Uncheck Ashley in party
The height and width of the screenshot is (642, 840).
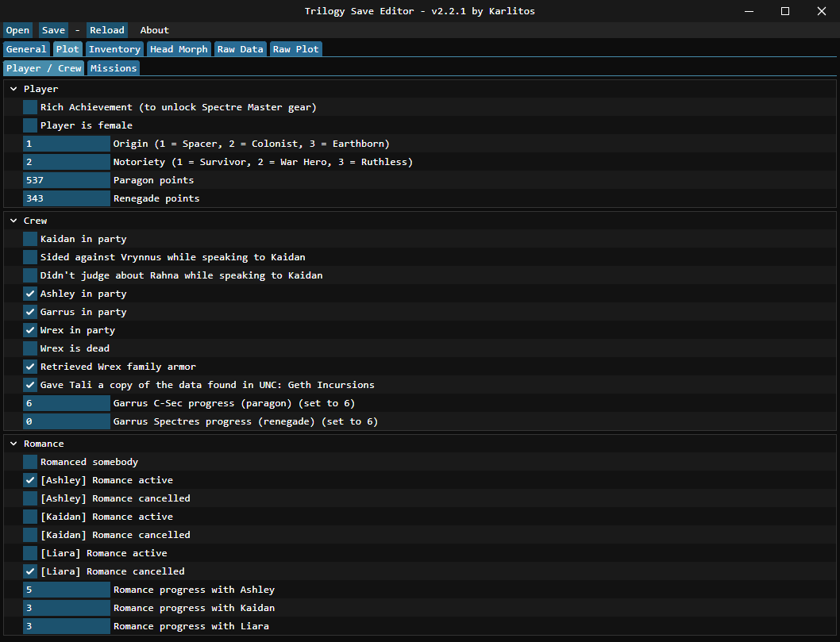point(30,294)
